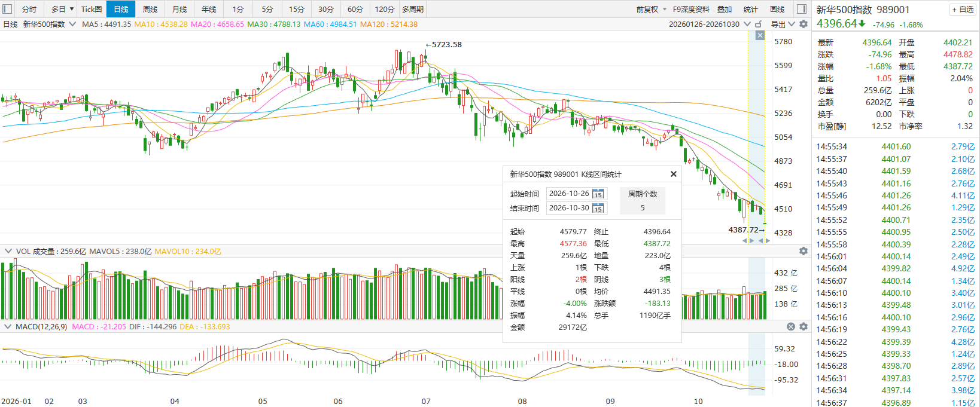Switch to the 15分 chart period
This screenshot has height=407, width=980.
(297, 9)
